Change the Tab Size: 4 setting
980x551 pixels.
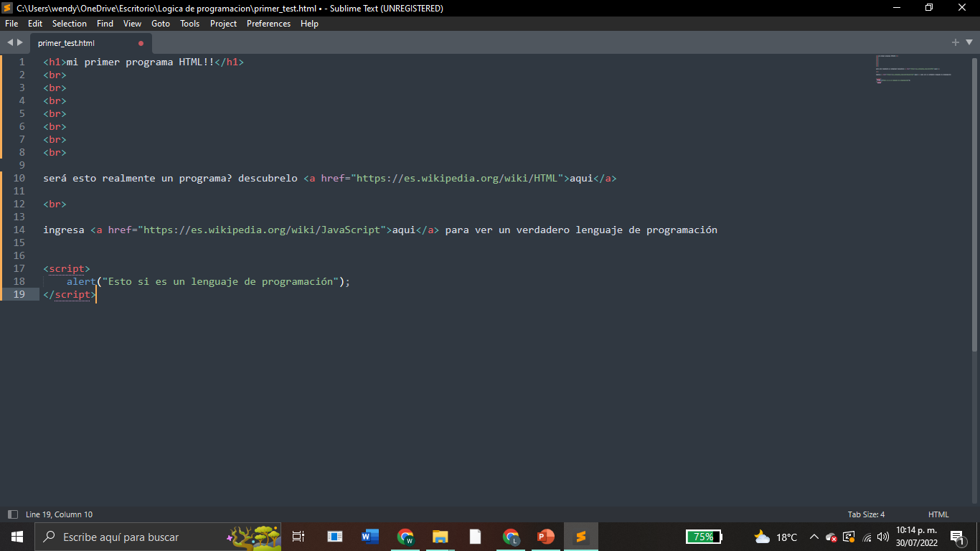866,514
